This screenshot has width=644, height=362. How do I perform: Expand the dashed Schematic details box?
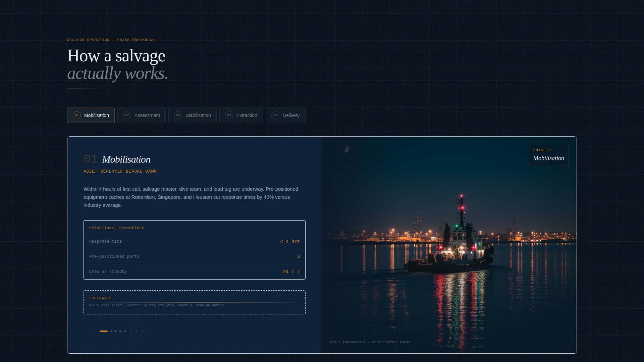point(194,302)
